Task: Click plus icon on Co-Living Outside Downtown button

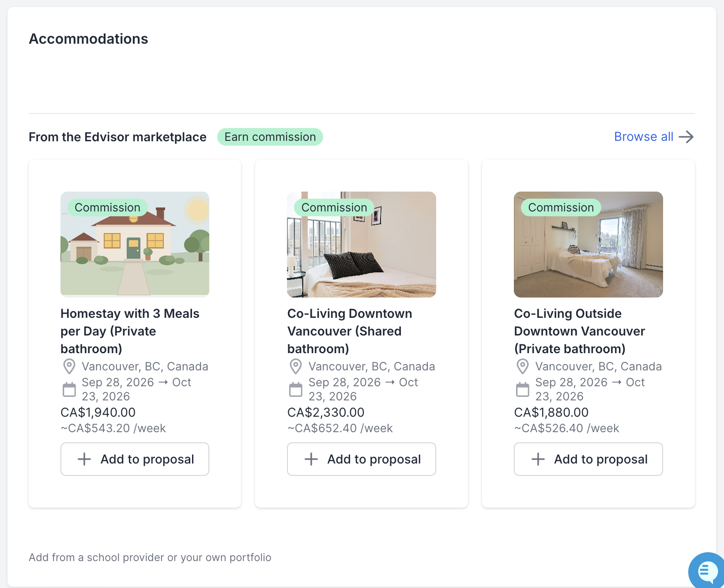Action: 538,459
